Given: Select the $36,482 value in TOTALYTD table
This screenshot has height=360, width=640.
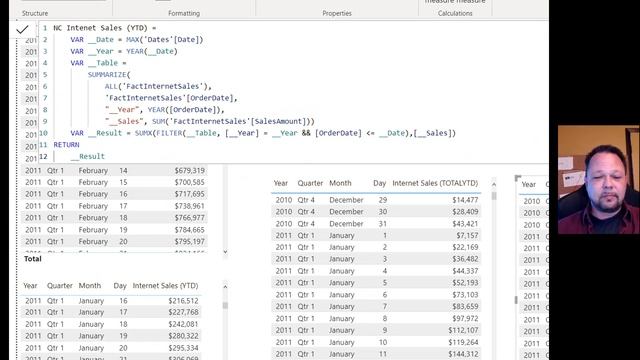Looking at the screenshot, I should [465, 259].
